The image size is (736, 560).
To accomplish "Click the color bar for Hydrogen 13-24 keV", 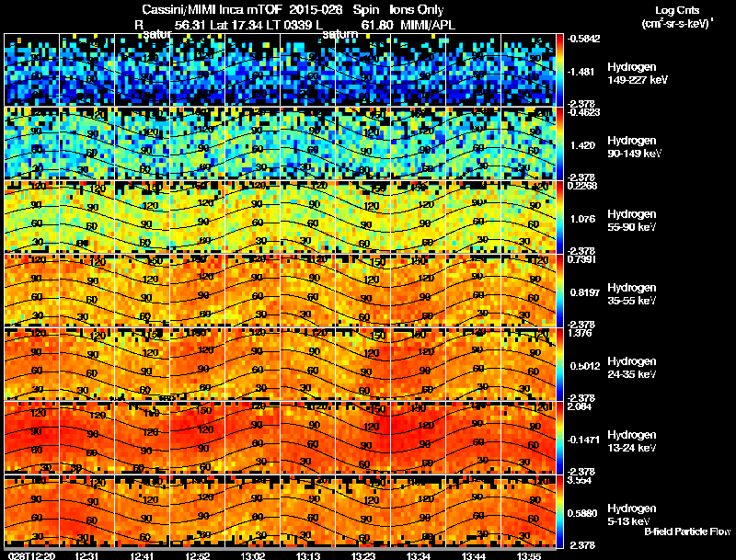I will point(562,438).
